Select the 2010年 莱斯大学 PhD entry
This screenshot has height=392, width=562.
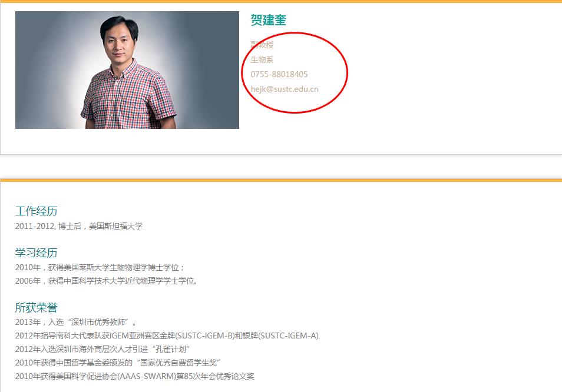click(x=100, y=267)
